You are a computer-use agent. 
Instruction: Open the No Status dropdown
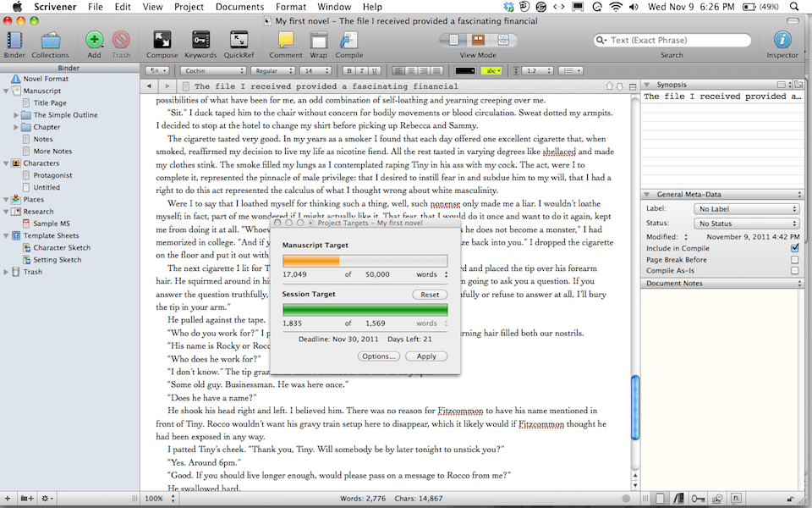coord(746,224)
